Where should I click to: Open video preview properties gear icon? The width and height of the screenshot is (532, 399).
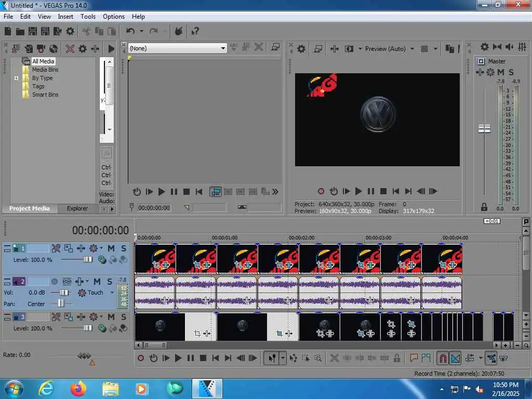click(301, 49)
